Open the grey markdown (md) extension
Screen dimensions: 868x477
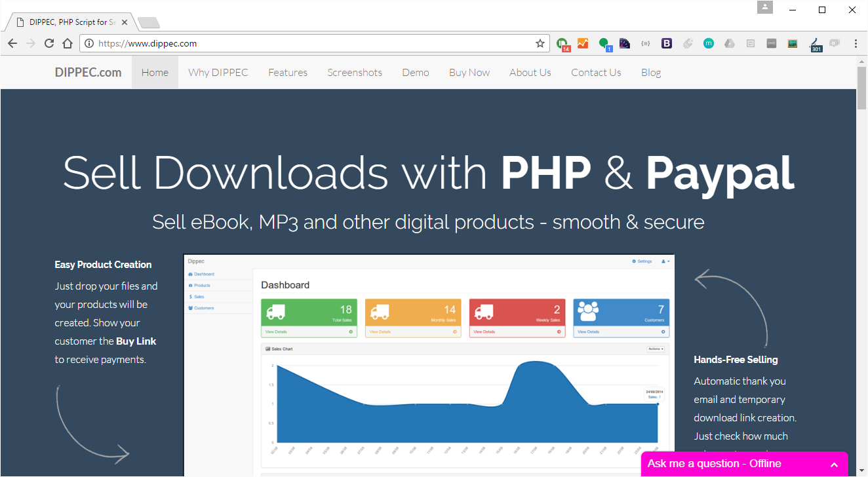click(772, 43)
